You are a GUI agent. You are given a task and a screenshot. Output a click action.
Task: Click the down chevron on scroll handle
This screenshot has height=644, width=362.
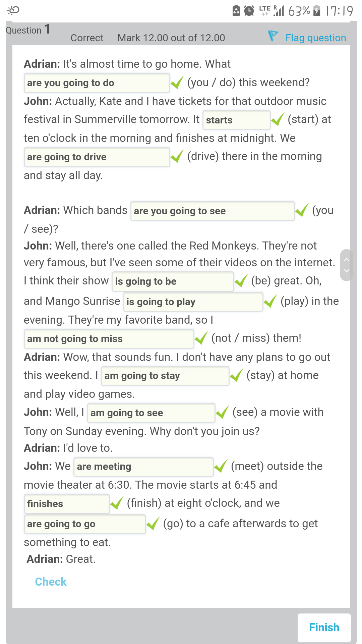point(347,271)
